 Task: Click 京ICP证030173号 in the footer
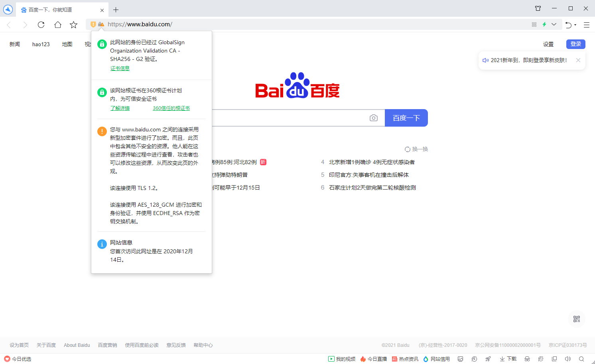coord(568,345)
